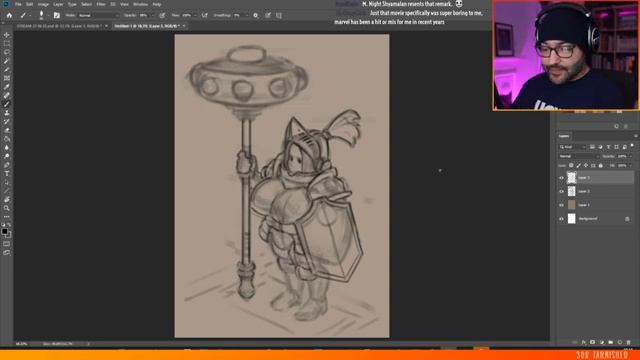Create a new layer icon in Layers panel
This screenshot has height=360, width=640.
point(620,342)
